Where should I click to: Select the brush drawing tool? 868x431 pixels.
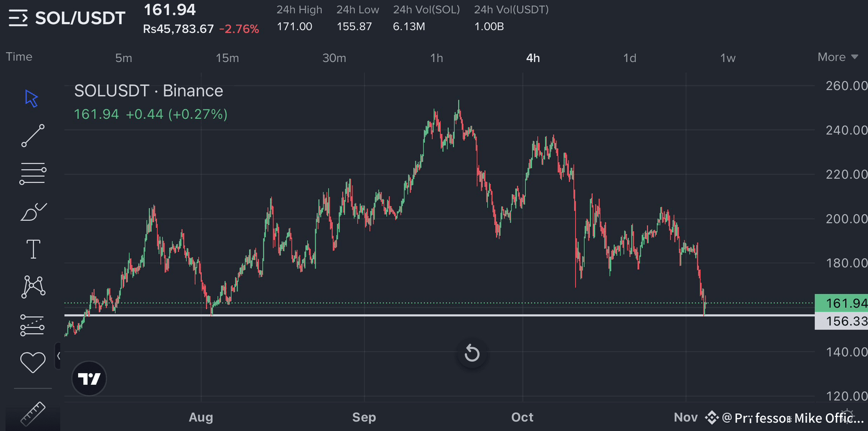point(33,212)
